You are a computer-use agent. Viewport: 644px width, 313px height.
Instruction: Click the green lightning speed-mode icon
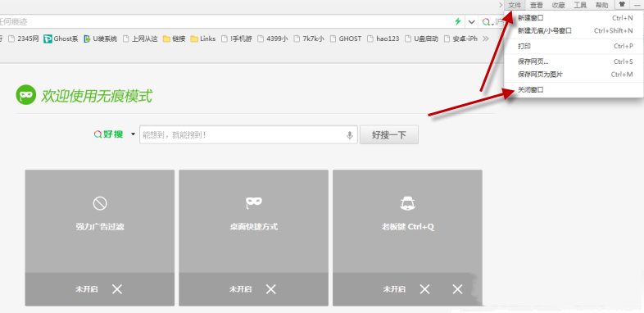(x=458, y=22)
